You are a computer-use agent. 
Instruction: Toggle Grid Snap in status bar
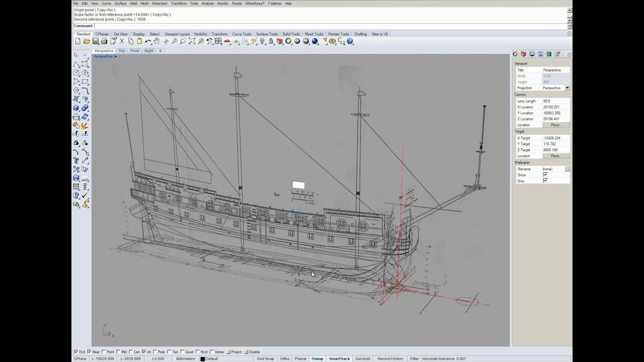coord(266,359)
